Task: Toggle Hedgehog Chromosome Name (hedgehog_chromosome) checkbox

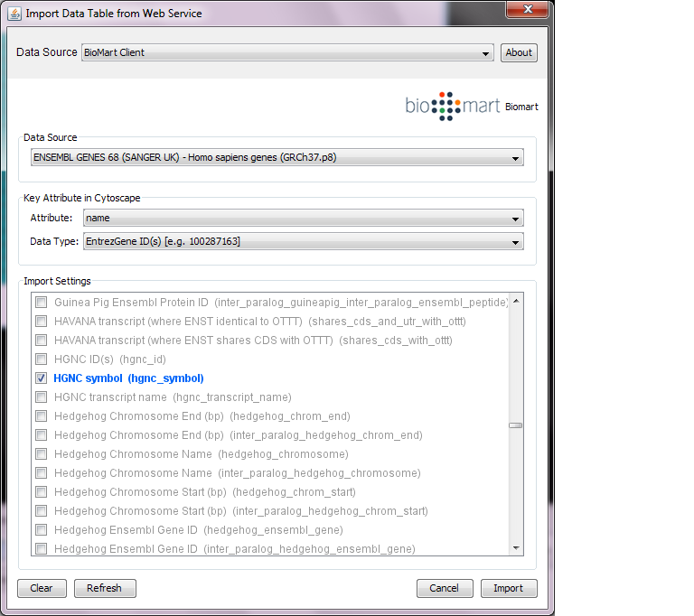Action: pos(41,454)
